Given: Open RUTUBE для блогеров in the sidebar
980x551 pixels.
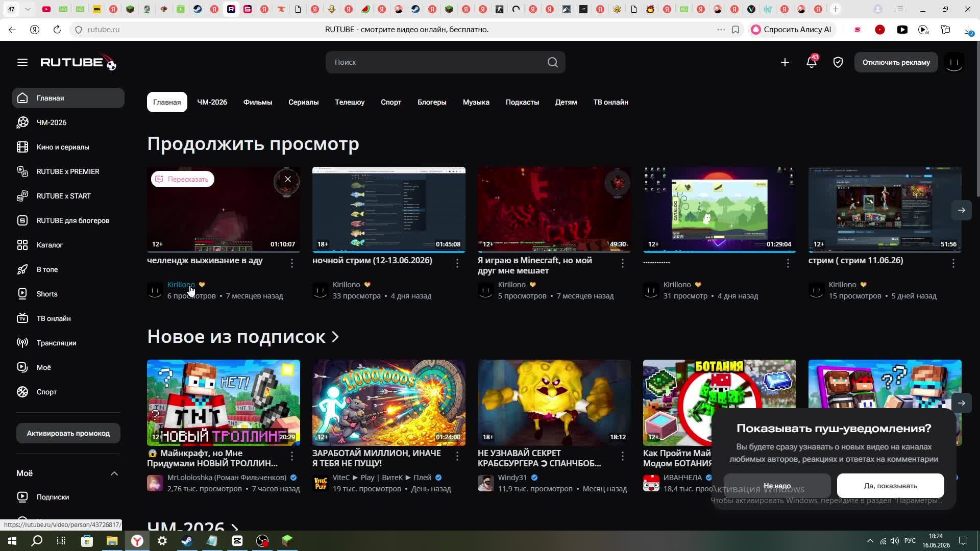Looking at the screenshot, I should tap(68, 220).
